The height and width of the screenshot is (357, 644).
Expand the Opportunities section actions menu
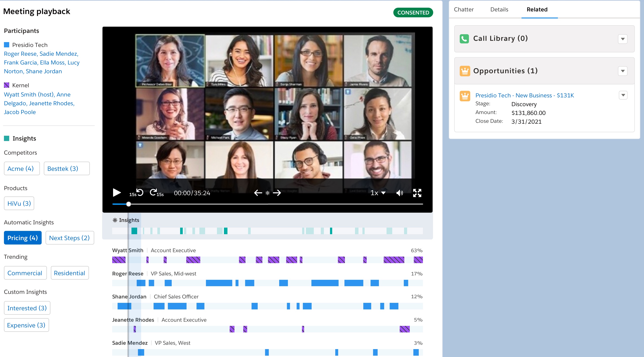click(623, 71)
